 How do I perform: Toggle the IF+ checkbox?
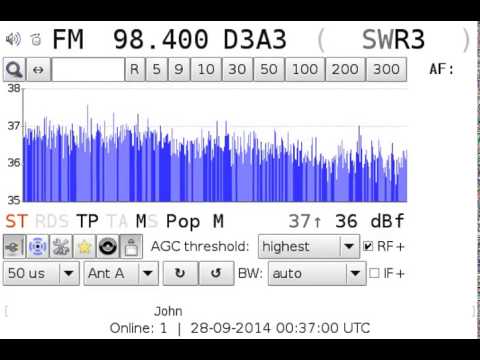(374, 273)
